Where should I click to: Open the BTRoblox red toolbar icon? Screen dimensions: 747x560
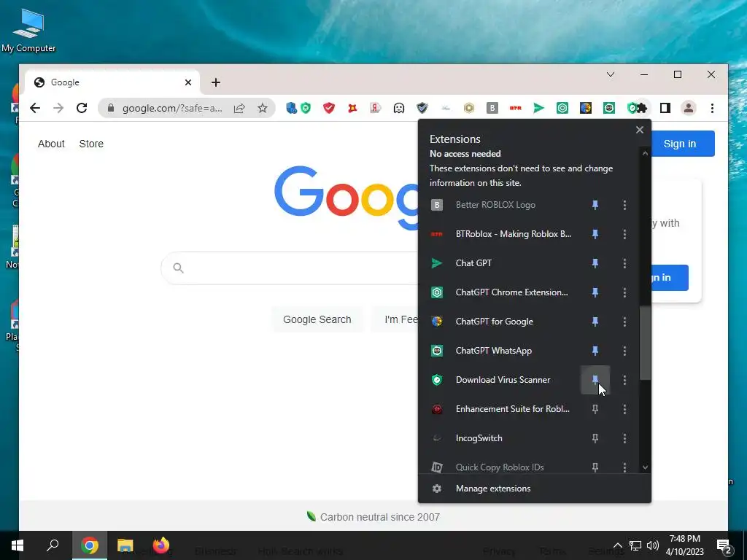pos(516,108)
